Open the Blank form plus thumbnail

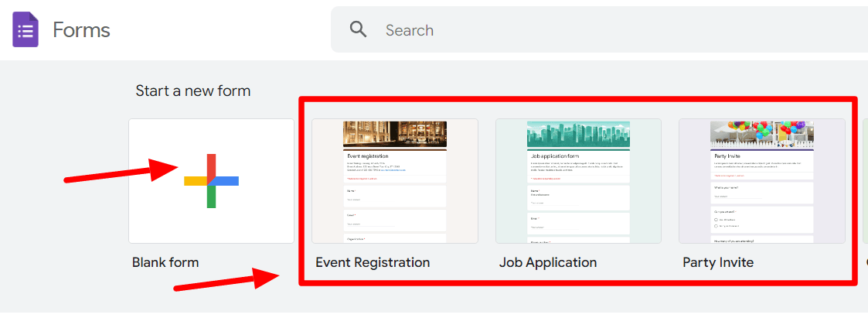212,181
